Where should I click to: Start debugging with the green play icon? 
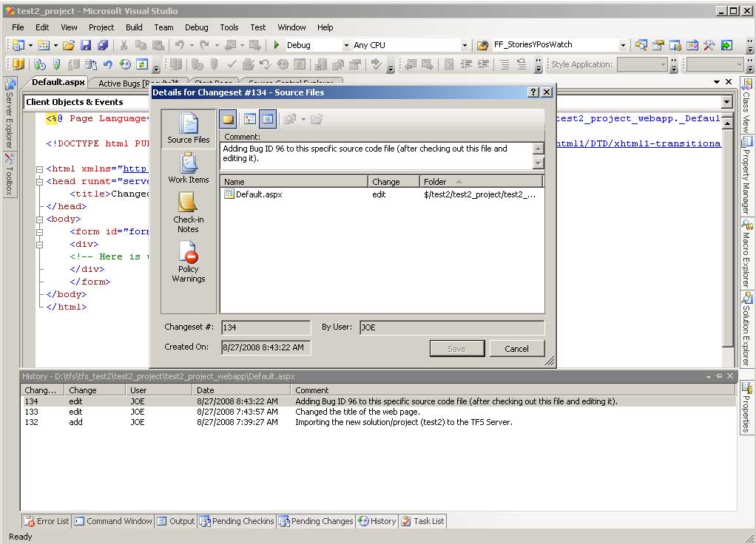pyautogui.click(x=276, y=45)
